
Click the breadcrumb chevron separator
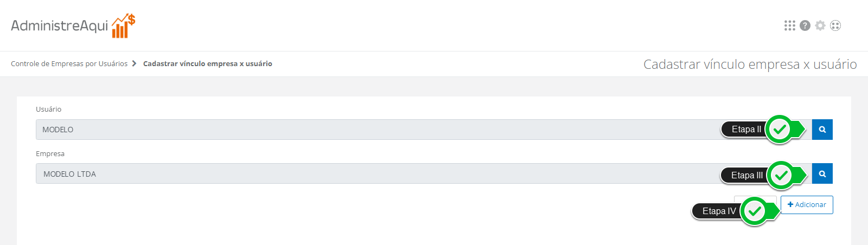point(134,63)
